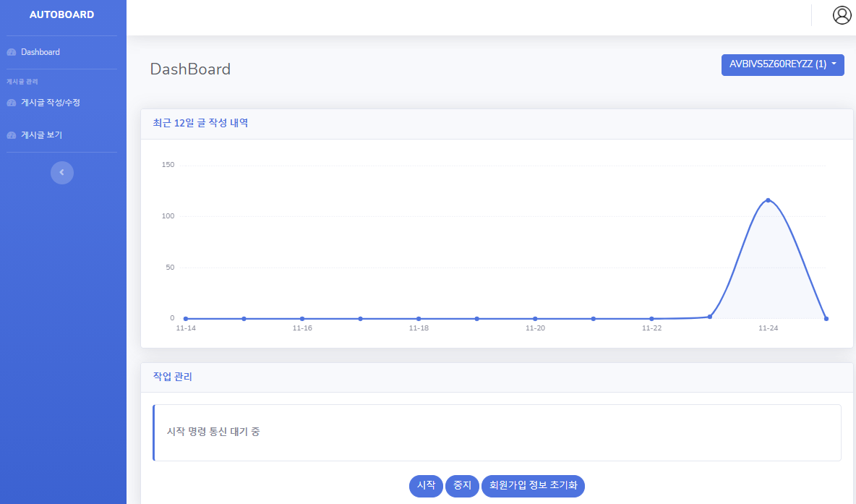Click the AUTOBOARD brand logo link
This screenshot has width=856, height=504.
point(62,14)
